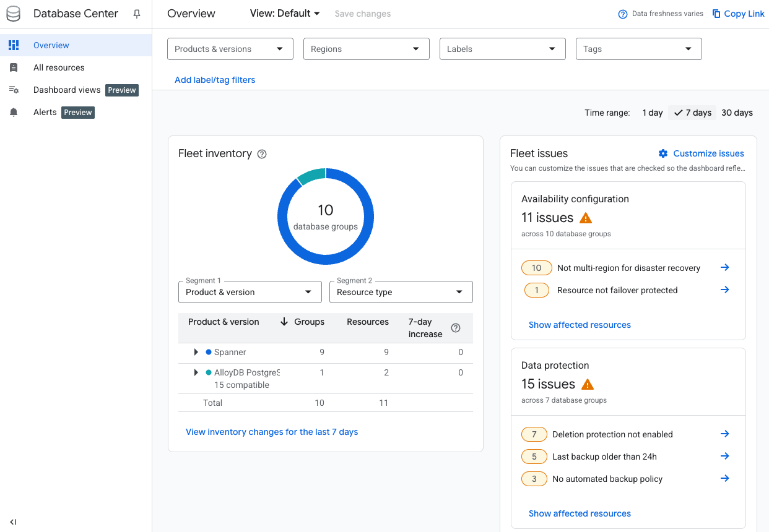Image resolution: width=769 pixels, height=532 pixels.
Task: Collapse the left sidebar with the arrow icon
Action: click(x=13, y=522)
